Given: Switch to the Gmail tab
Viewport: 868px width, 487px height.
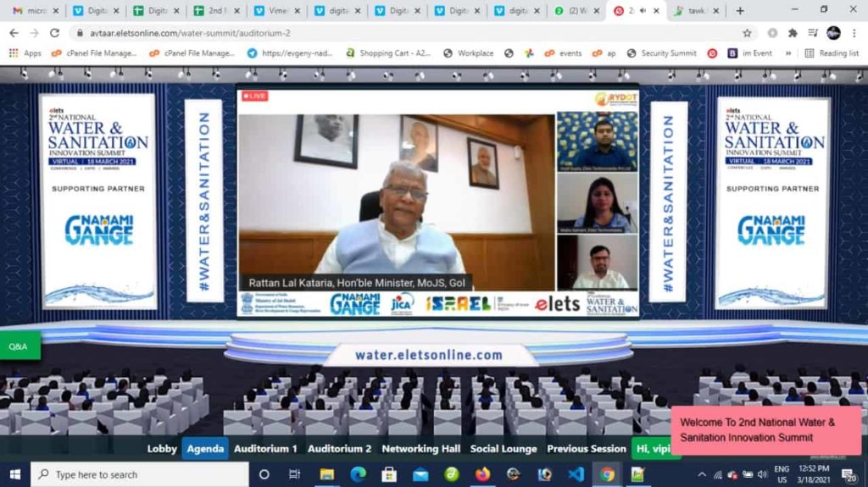Looking at the screenshot, I should pos(34,10).
